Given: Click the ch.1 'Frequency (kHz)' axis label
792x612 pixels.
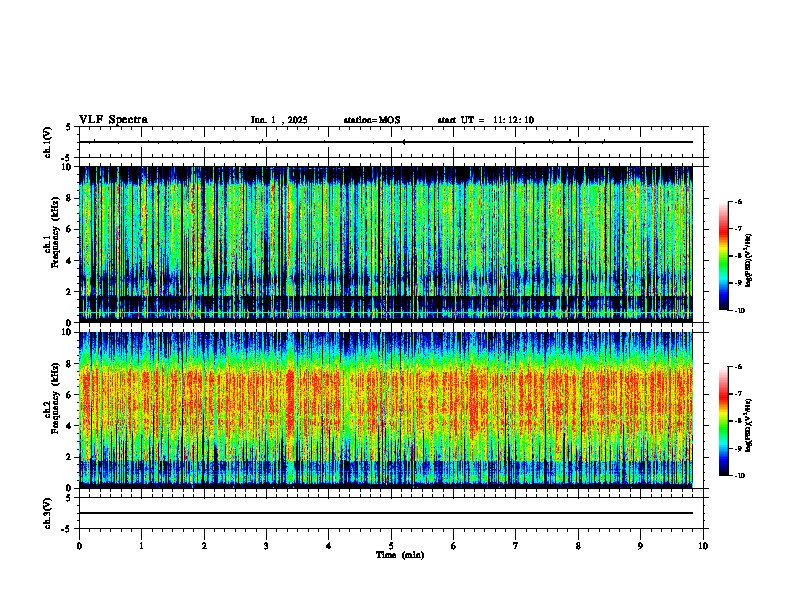Looking at the screenshot, I should 55,233.
